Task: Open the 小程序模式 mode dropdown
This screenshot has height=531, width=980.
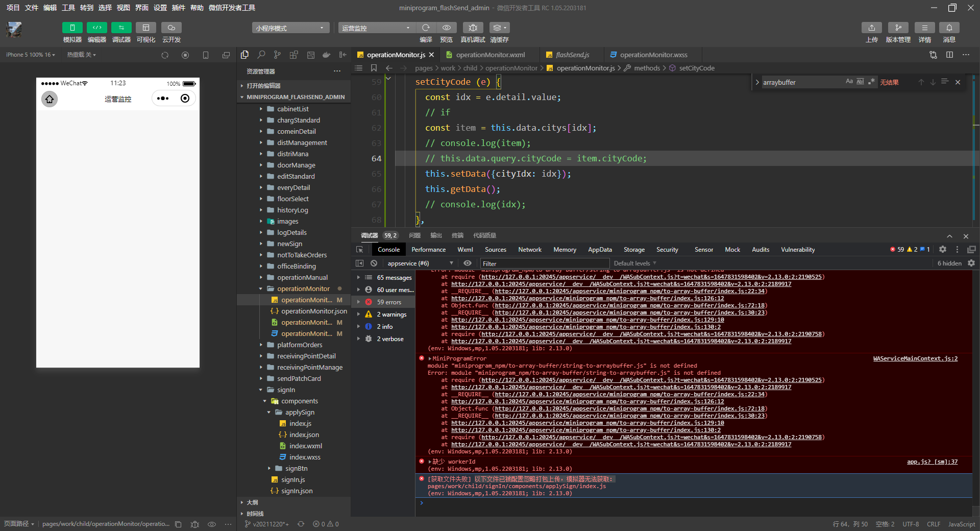Action: [x=290, y=28]
